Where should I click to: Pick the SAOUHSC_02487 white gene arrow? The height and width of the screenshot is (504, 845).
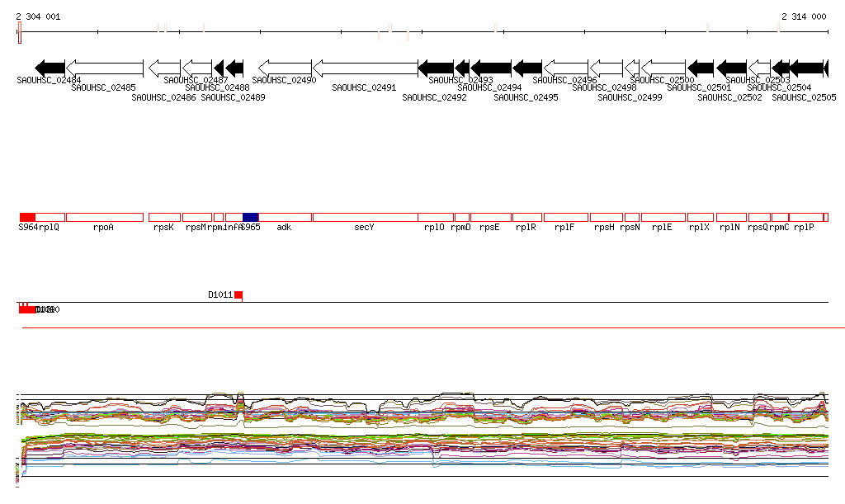pos(197,68)
